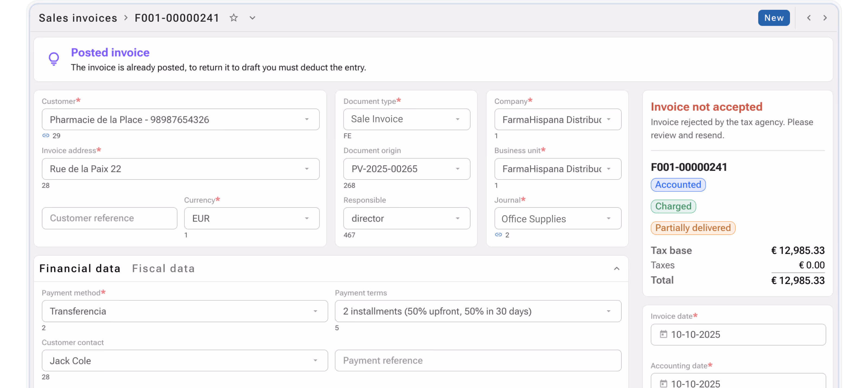Click the Accounted status badge
868x388 pixels.
pyautogui.click(x=678, y=185)
